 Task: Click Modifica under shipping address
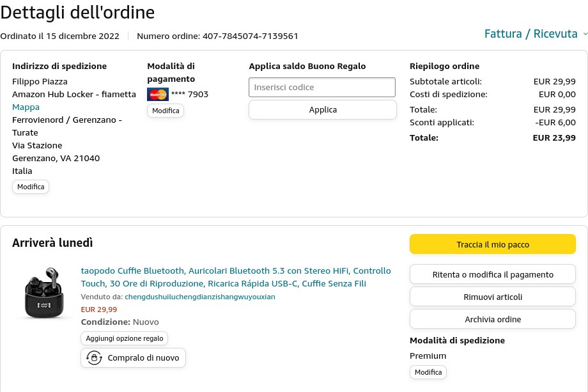click(x=31, y=187)
